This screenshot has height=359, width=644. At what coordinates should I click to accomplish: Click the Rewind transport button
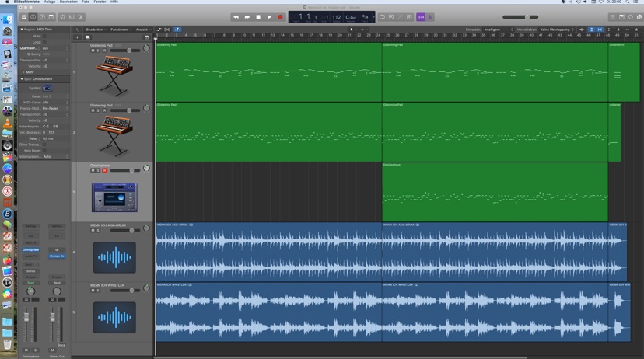tap(236, 17)
